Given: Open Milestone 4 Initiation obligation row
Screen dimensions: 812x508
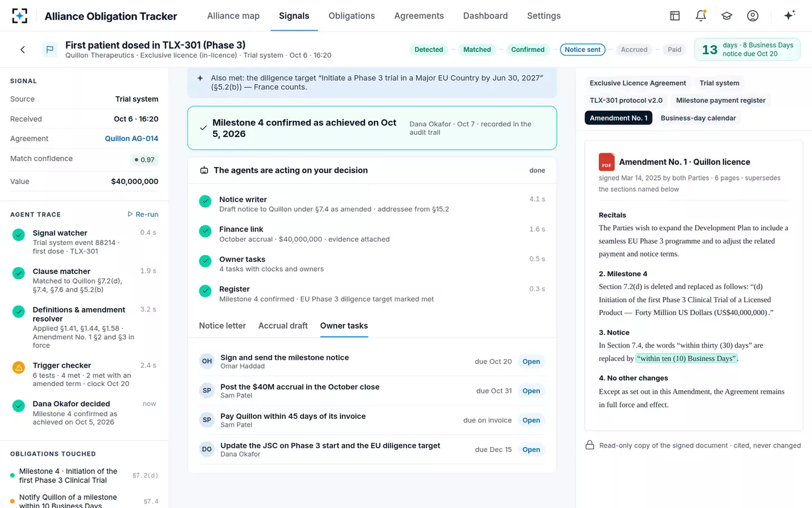Looking at the screenshot, I should pyautogui.click(x=84, y=476).
